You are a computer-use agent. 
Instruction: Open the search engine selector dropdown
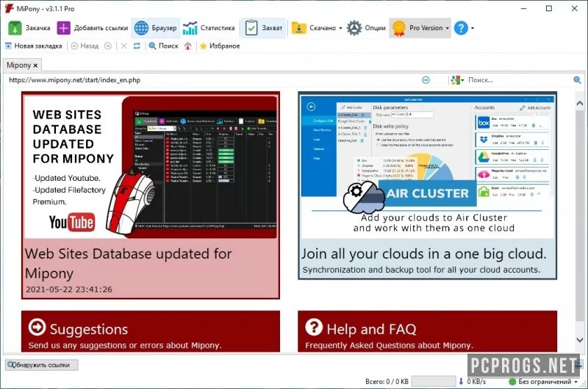click(x=457, y=80)
